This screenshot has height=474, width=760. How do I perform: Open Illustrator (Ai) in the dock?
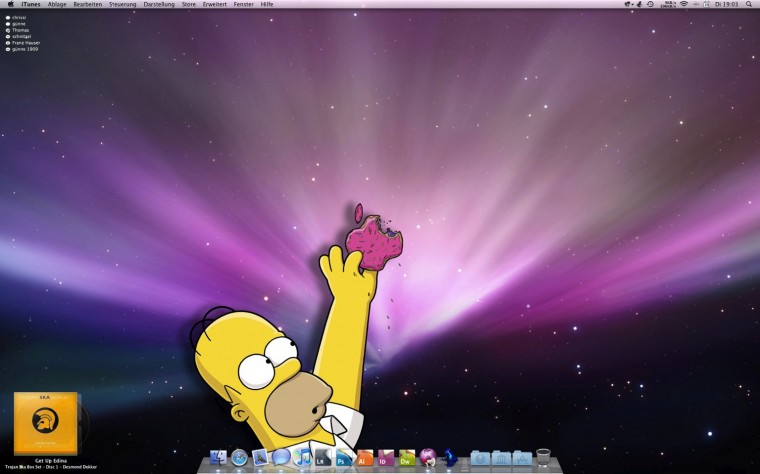coord(364,458)
